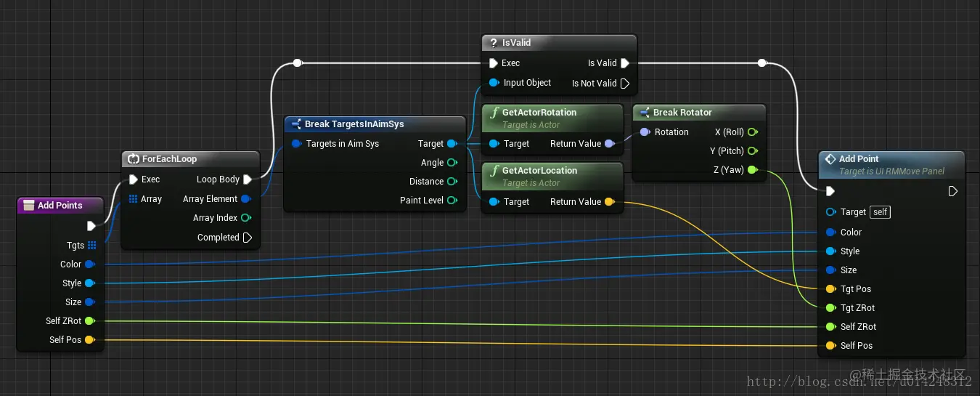Click the Add Points exec output pin
The width and height of the screenshot is (980, 396).
click(x=91, y=226)
